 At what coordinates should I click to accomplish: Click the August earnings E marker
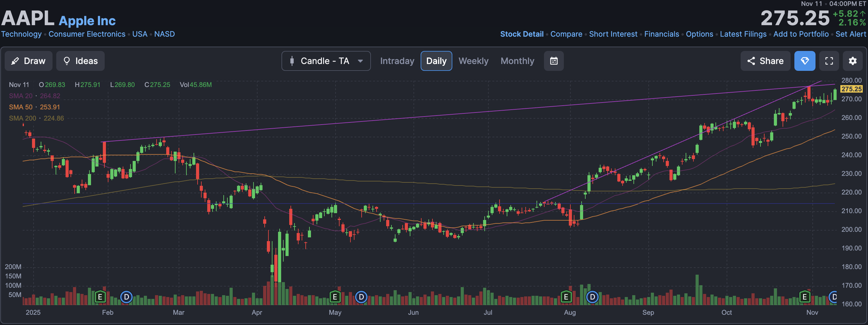pos(566,297)
